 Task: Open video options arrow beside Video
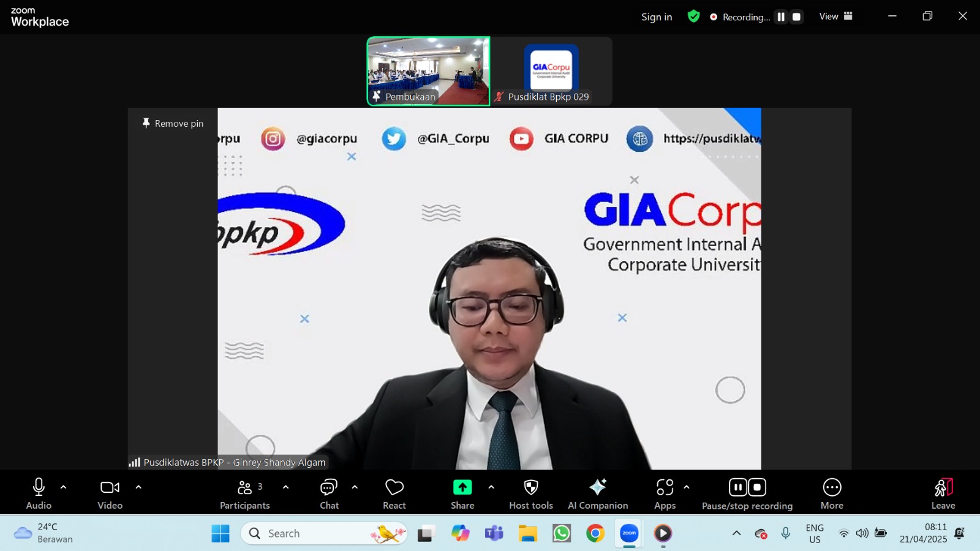click(138, 487)
